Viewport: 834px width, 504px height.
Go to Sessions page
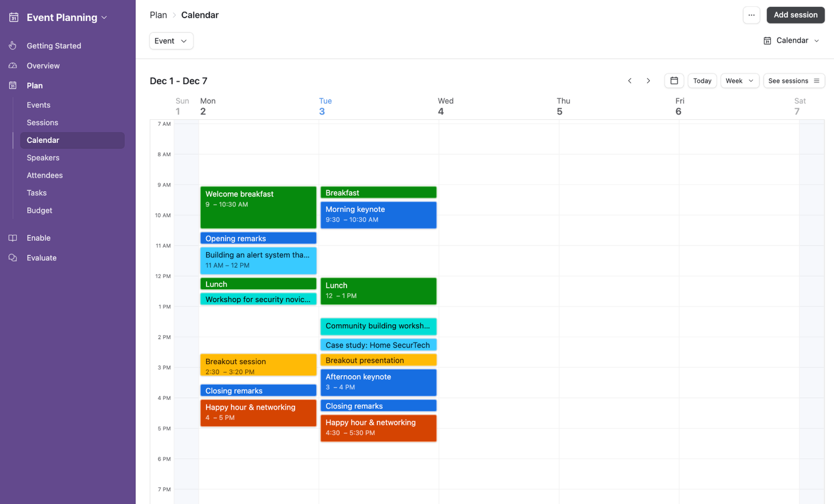pyautogui.click(x=42, y=122)
